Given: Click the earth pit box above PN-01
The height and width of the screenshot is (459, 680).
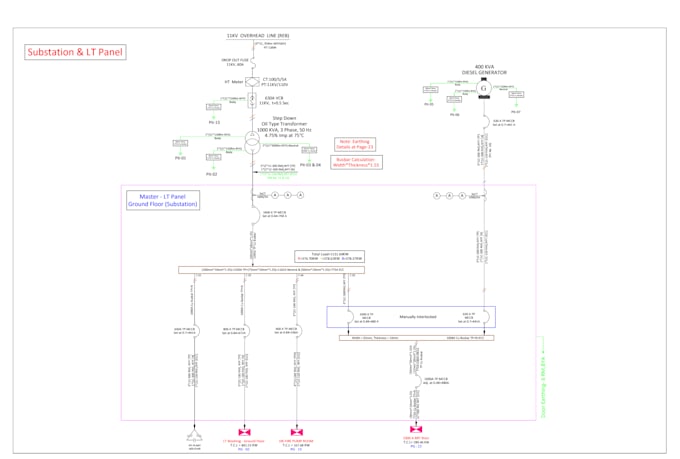Looking at the screenshot, I should pos(180,142).
